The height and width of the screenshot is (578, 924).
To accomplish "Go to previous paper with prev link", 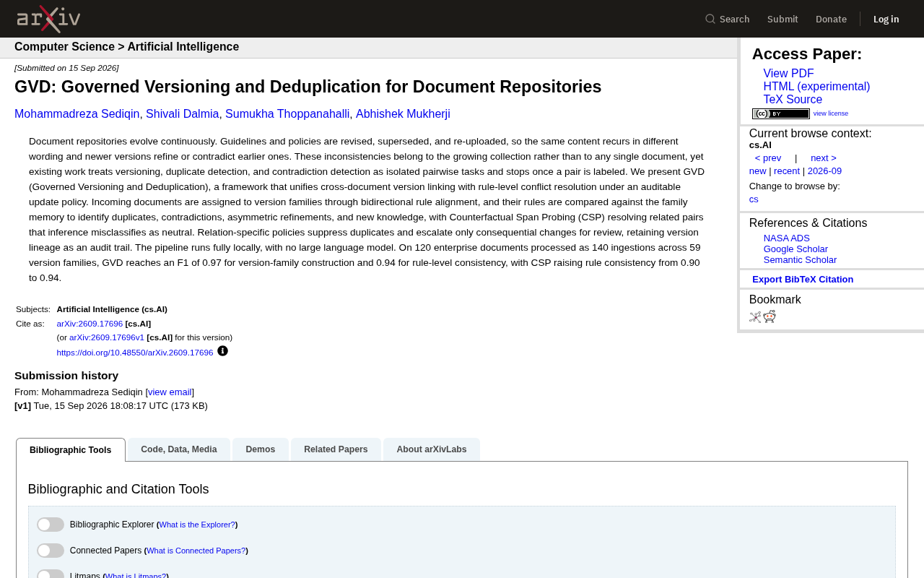I will pyautogui.click(x=768, y=158).
